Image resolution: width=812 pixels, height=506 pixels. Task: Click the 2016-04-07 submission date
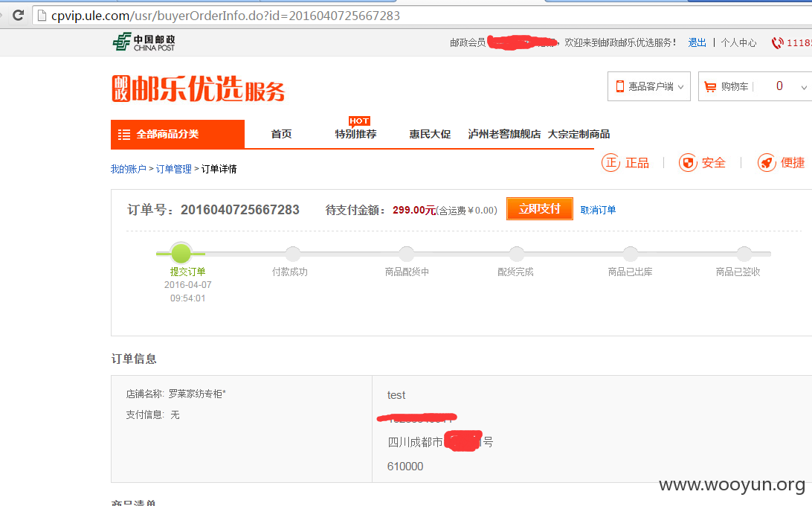(188, 284)
